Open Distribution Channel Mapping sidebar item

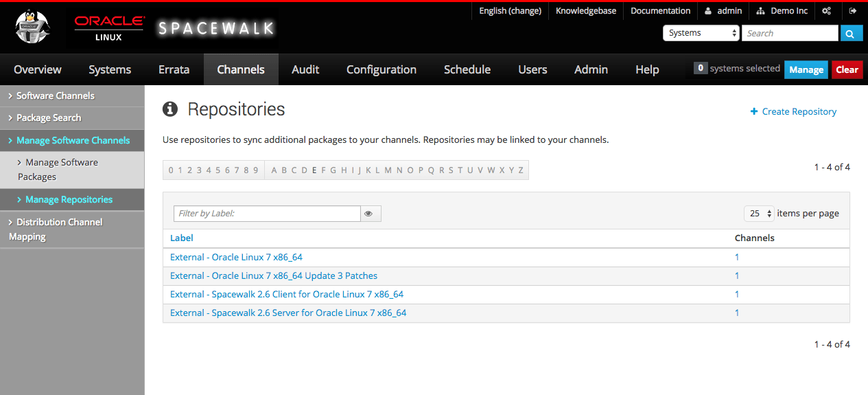[72, 229]
